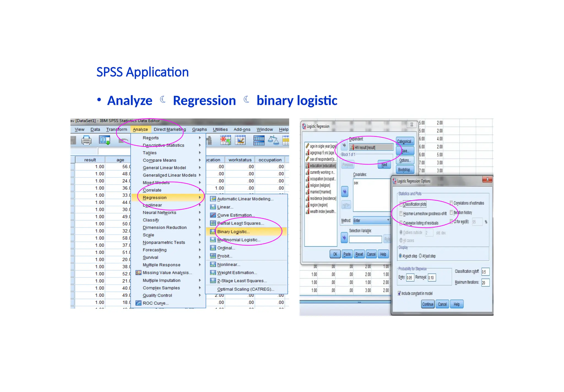Check the Iteration history option
The width and height of the screenshot is (564, 392).
451,212
